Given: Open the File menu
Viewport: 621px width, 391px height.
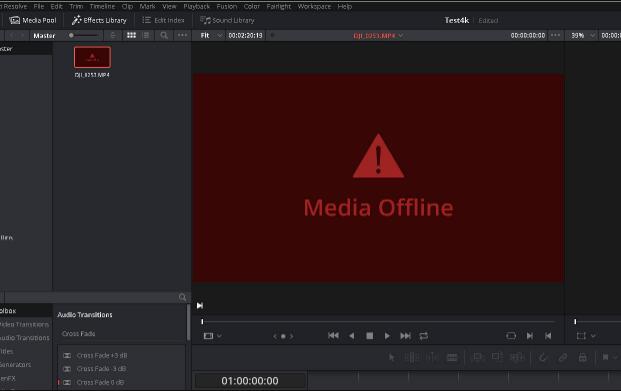Looking at the screenshot, I should 39,6.
